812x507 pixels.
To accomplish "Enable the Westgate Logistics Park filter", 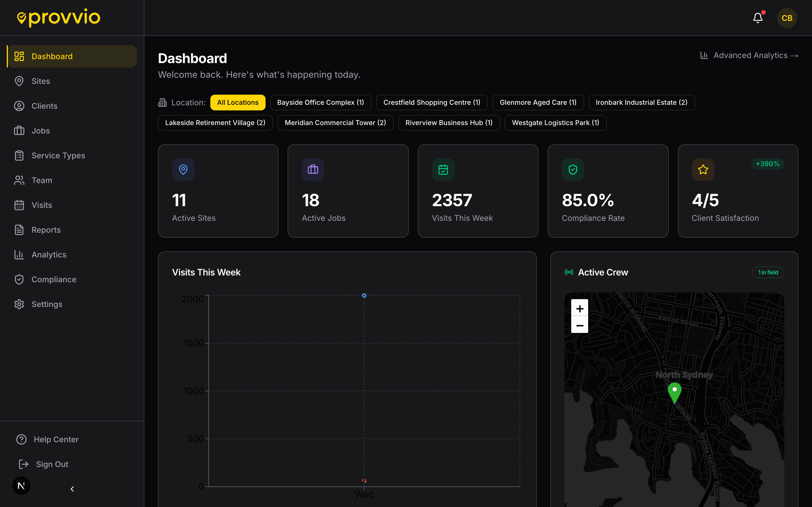I will tap(555, 123).
